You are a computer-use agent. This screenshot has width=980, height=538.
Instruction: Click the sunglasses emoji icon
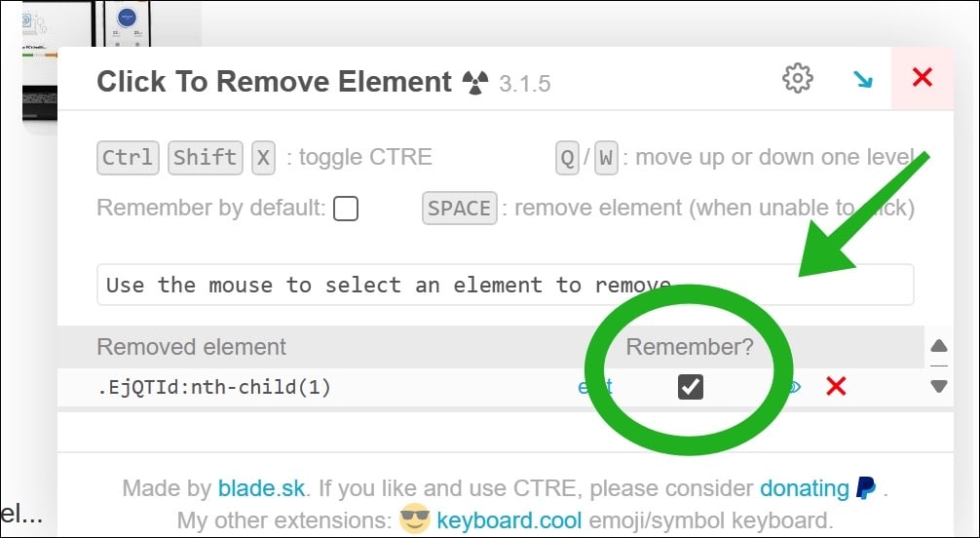415,519
